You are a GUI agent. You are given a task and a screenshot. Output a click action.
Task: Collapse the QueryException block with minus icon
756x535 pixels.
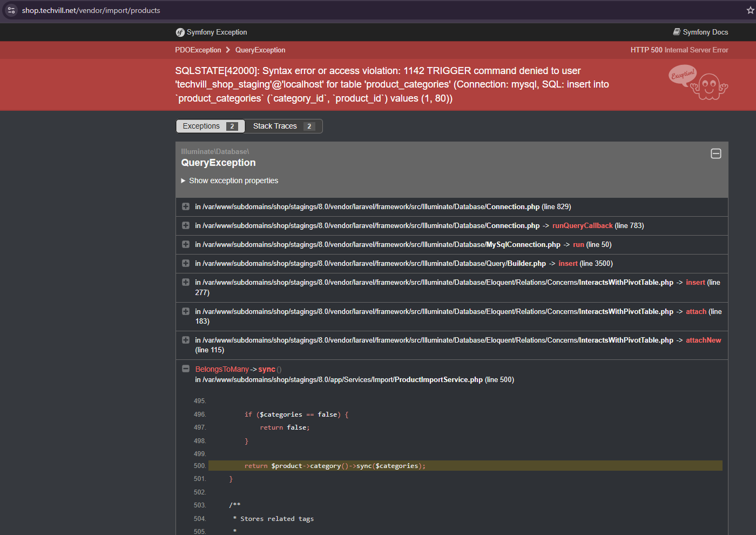coord(715,154)
